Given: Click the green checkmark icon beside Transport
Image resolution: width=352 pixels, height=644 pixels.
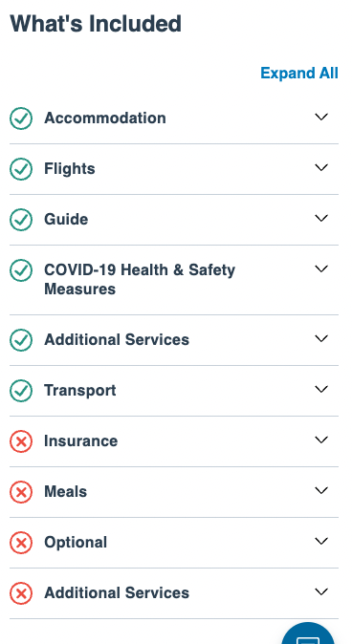Looking at the screenshot, I should pyautogui.click(x=21, y=391).
